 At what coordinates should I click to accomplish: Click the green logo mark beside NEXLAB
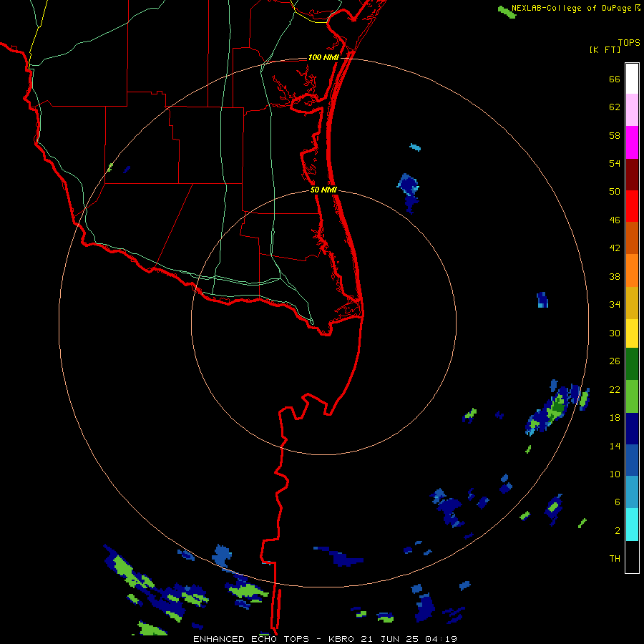[x=507, y=12]
